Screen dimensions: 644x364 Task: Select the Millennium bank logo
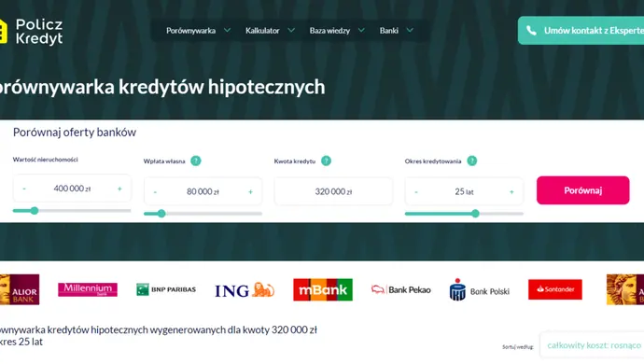pyautogui.click(x=88, y=289)
